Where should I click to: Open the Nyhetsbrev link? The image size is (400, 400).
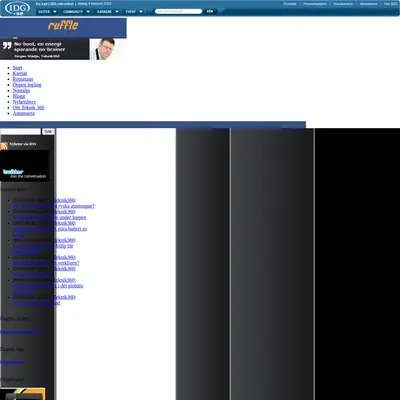point(24,102)
